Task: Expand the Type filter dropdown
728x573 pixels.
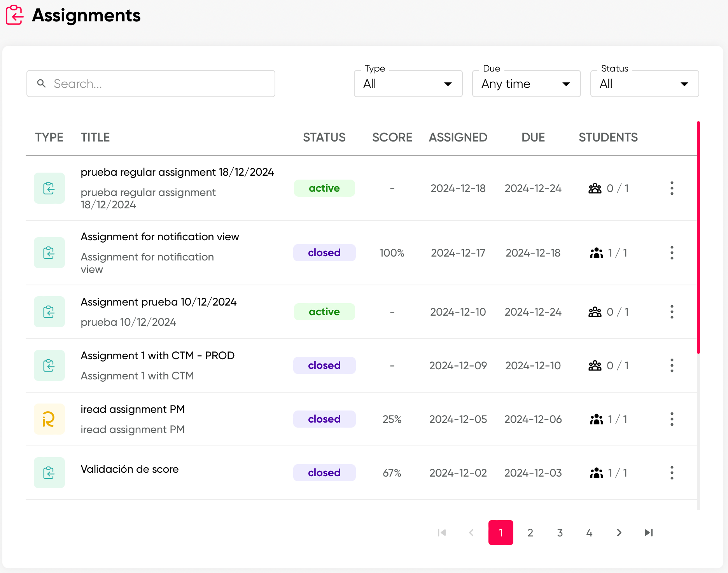Action: click(x=408, y=84)
